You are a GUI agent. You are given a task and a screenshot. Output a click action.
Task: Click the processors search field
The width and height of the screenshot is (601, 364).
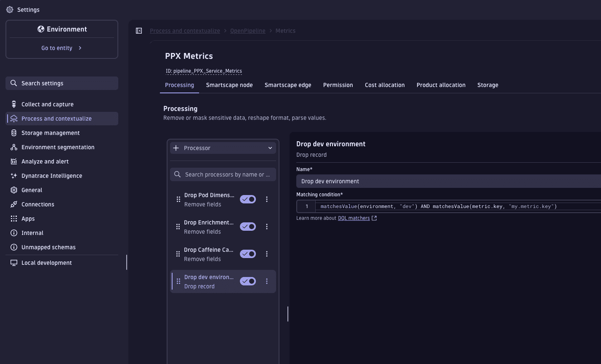coord(223,174)
